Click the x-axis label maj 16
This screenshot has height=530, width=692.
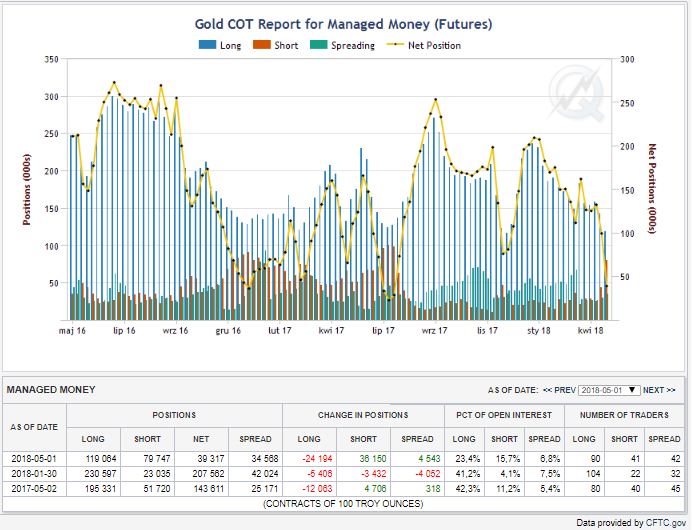(72, 331)
